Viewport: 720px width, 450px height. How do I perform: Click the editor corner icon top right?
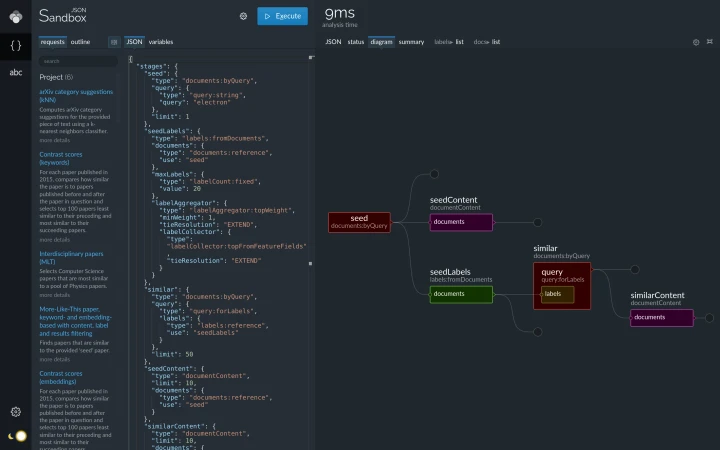(x=311, y=57)
